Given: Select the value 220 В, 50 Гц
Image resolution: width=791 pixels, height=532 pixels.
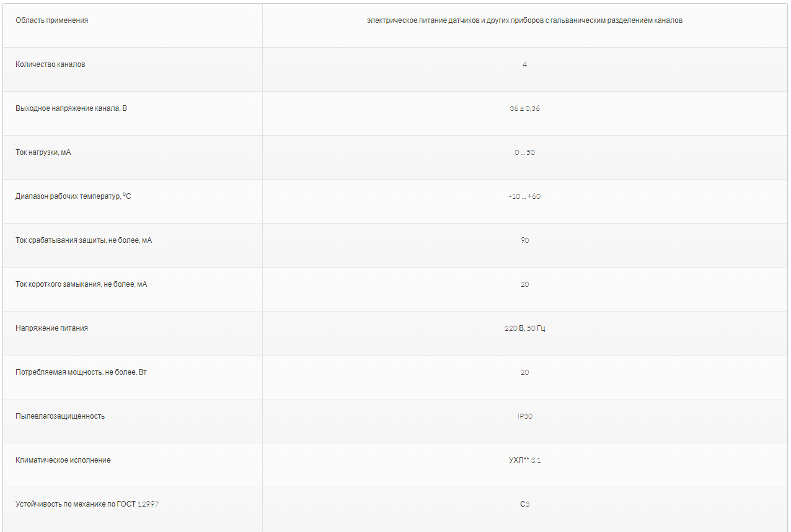Looking at the screenshot, I should pyautogui.click(x=524, y=328).
